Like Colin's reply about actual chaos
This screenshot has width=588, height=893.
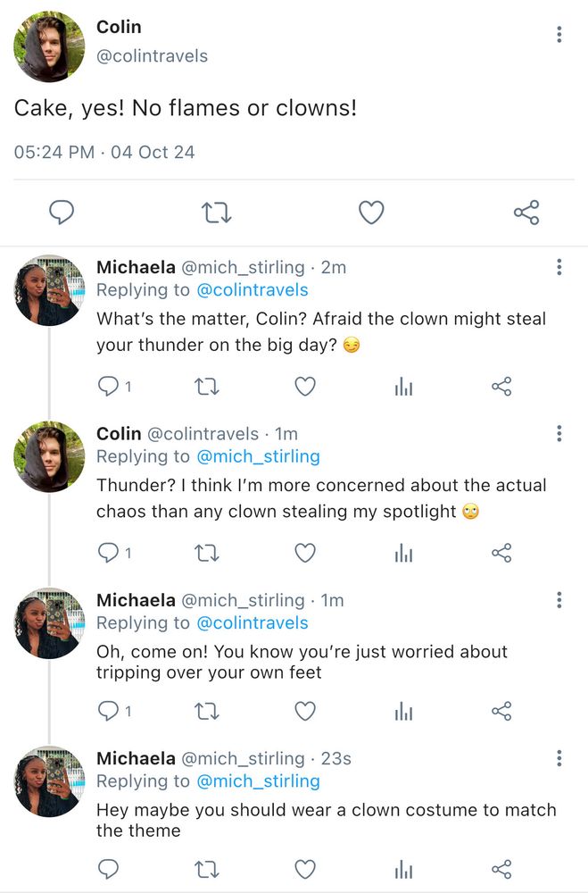pos(305,553)
